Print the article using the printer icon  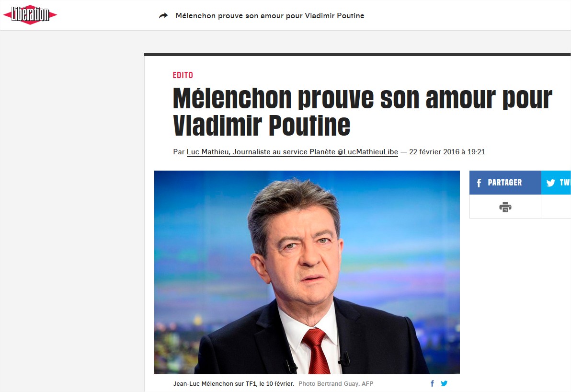[x=505, y=207]
